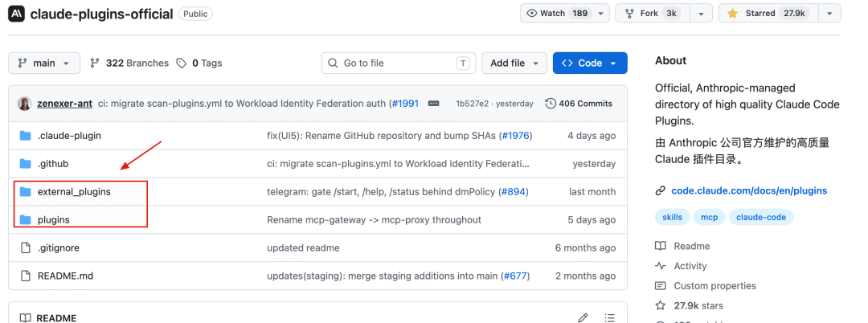The width and height of the screenshot is (868, 323).
Task: Select the README tab below file list
Action: tap(48, 318)
